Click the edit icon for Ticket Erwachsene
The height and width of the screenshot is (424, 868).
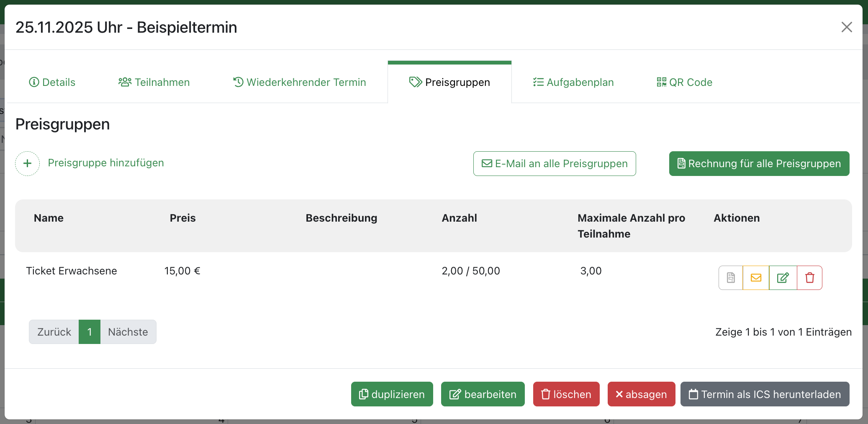pyautogui.click(x=783, y=278)
